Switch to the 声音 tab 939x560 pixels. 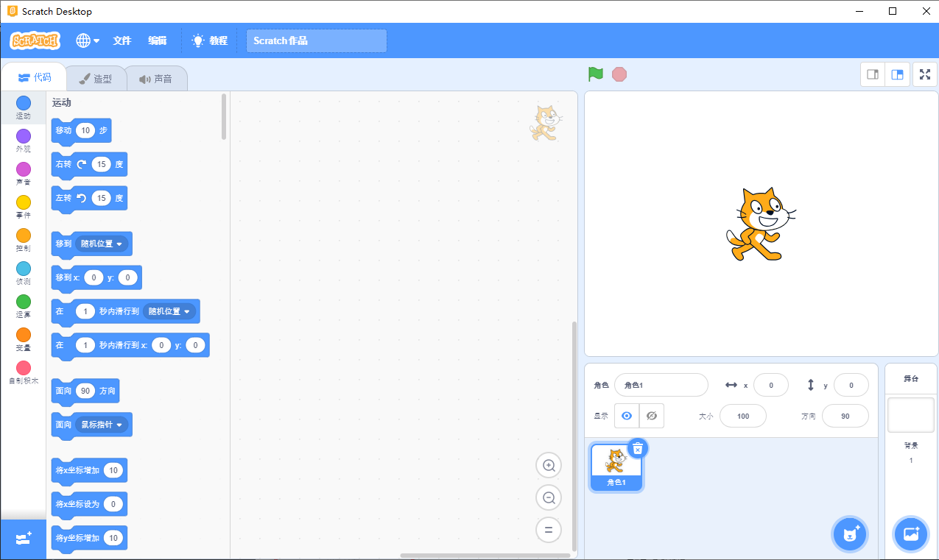click(x=155, y=79)
